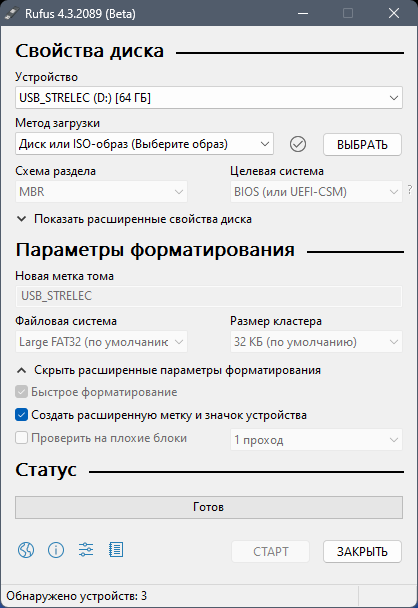Screen dimensions: 418x608
Task: Click the СТАРТ button
Action: pyautogui.click(x=271, y=551)
